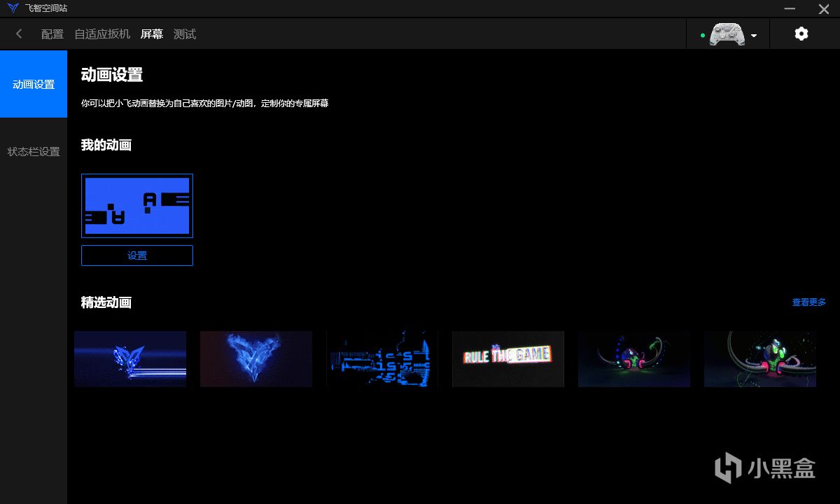
Task: Select the 测试 tab
Action: [184, 33]
